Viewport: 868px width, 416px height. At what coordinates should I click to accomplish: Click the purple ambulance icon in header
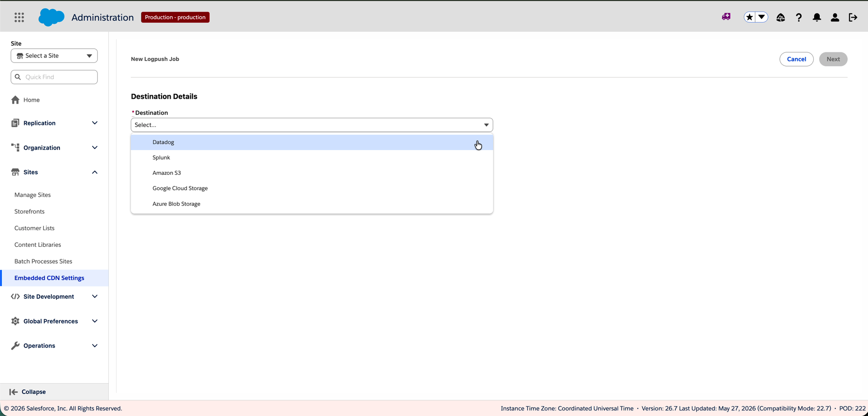(726, 17)
